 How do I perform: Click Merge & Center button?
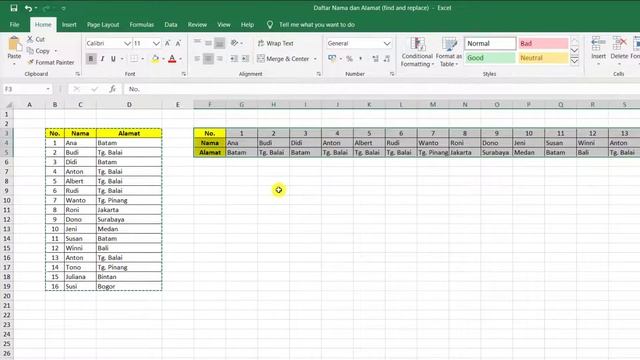283,59
